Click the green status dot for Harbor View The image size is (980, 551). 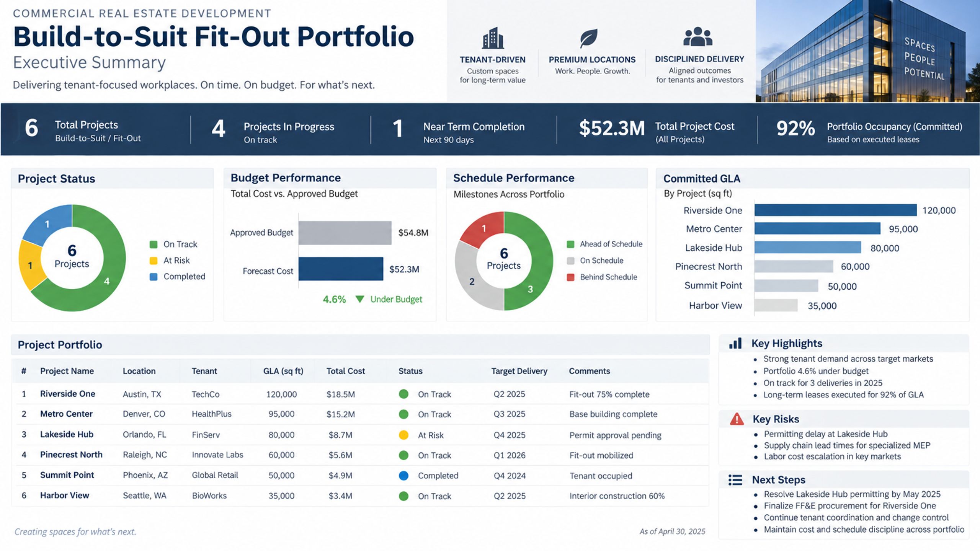[403, 496]
